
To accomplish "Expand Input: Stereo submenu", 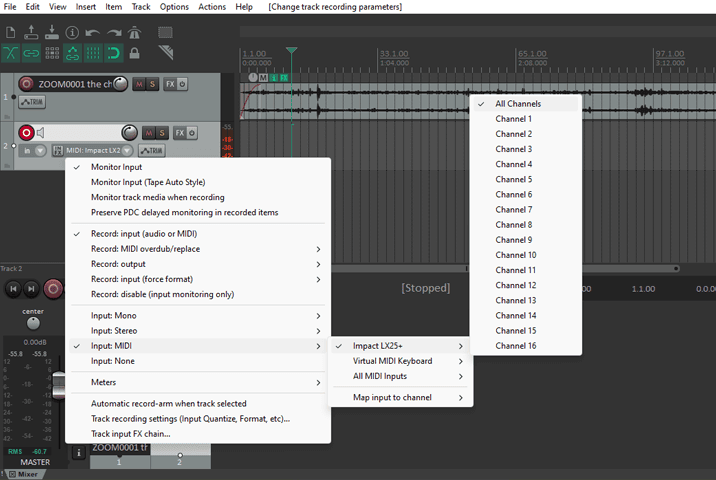I will click(x=198, y=331).
